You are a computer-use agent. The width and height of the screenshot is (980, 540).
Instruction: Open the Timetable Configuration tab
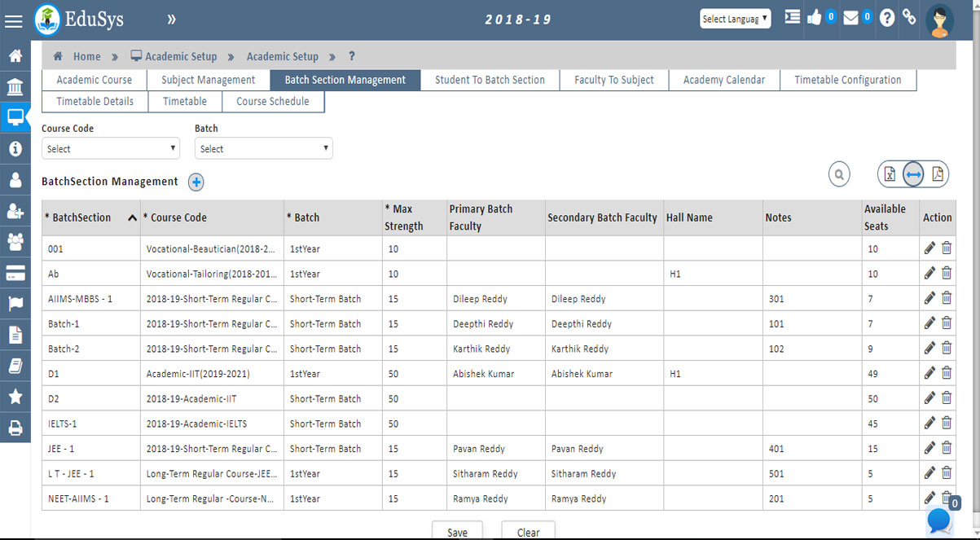point(847,80)
